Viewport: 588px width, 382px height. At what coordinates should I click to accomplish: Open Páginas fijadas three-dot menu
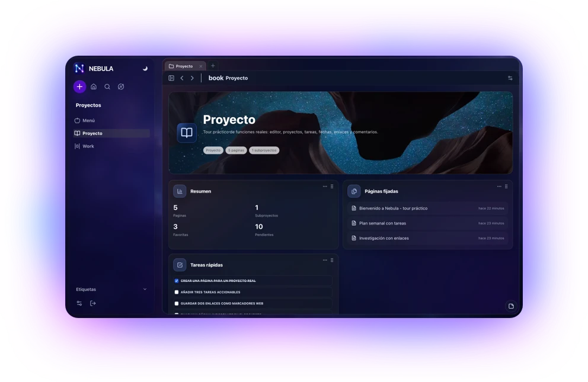click(499, 187)
